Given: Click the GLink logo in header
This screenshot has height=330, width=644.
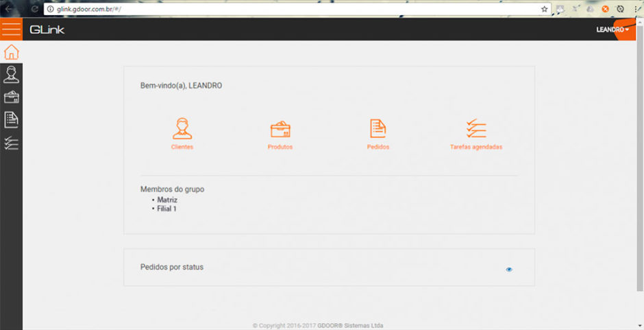Looking at the screenshot, I should [47, 30].
